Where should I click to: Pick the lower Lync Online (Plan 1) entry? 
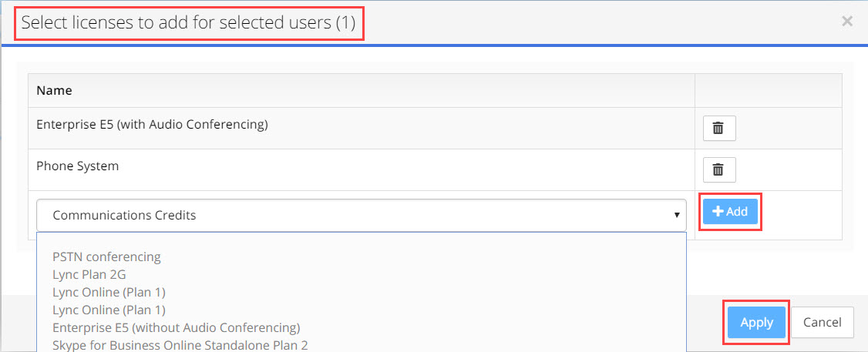(x=109, y=310)
